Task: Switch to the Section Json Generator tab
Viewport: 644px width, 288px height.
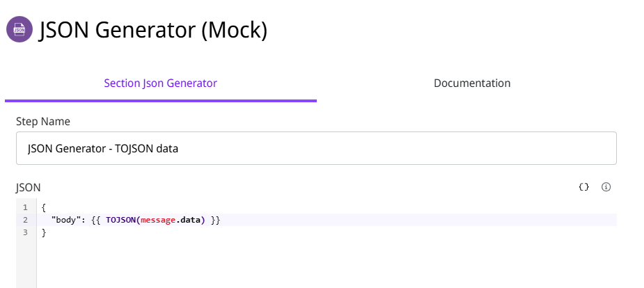Action: click(x=160, y=83)
